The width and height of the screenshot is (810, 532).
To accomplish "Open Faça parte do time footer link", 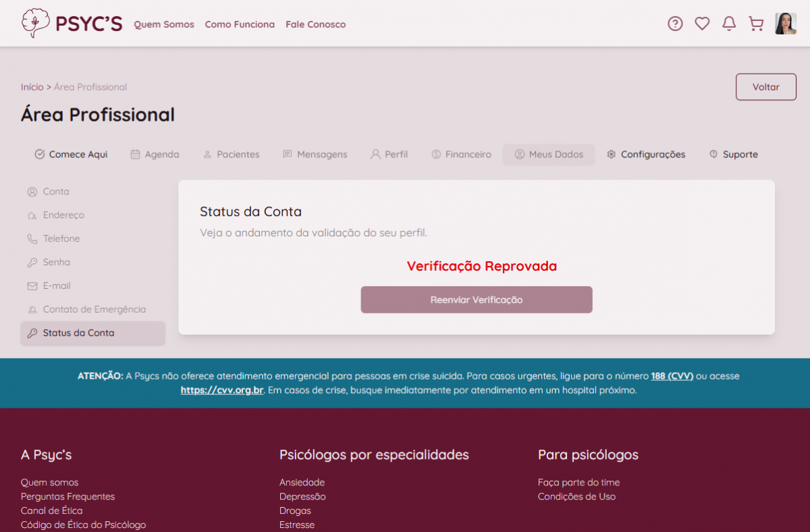I will point(578,483).
